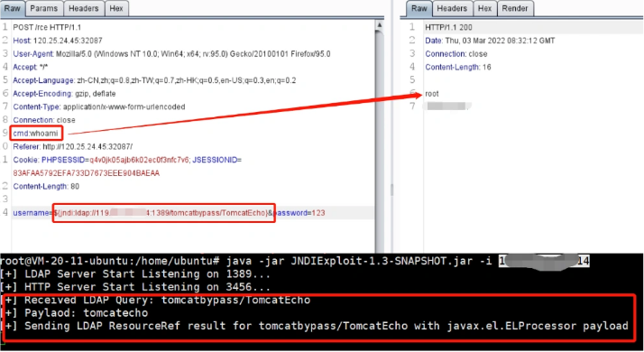Viewport: 644px width, 352px height.
Task: Click the request 'Content-Length: 80' line
Action: tap(46, 186)
